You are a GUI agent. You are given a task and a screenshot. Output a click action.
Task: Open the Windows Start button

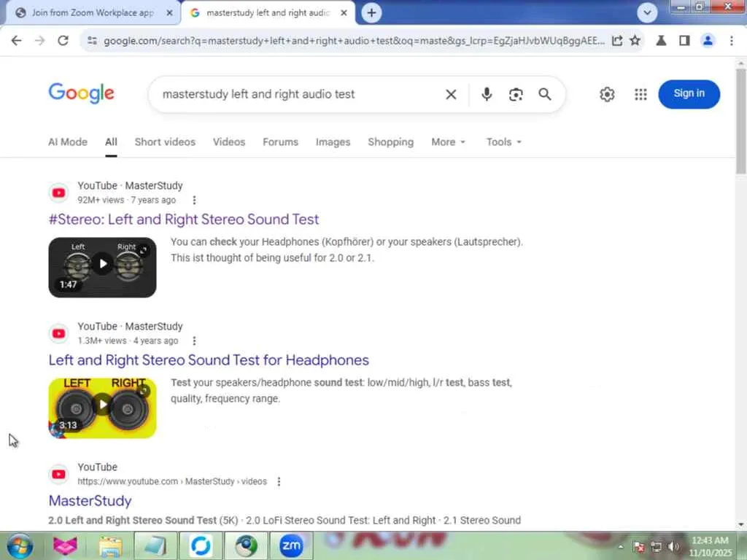(20, 545)
